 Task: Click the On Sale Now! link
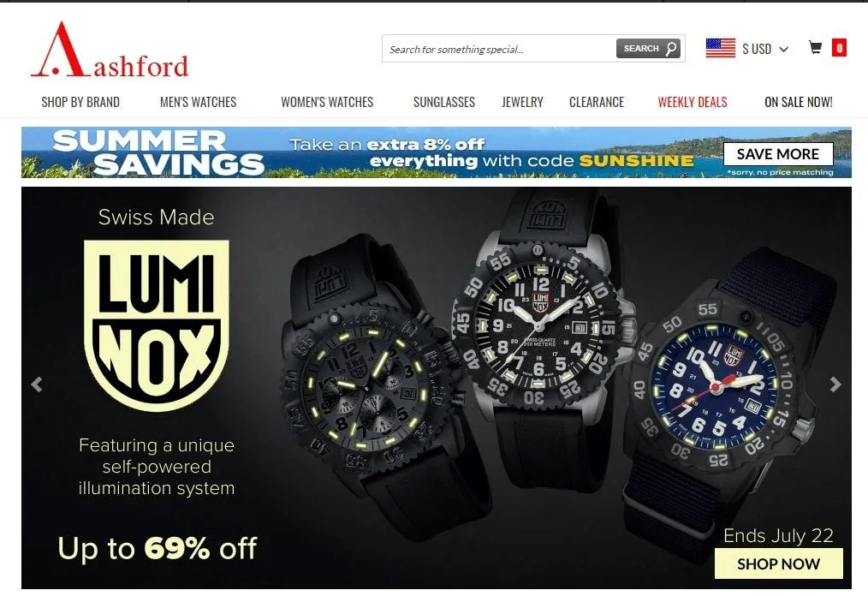click(x=799, y=102)
